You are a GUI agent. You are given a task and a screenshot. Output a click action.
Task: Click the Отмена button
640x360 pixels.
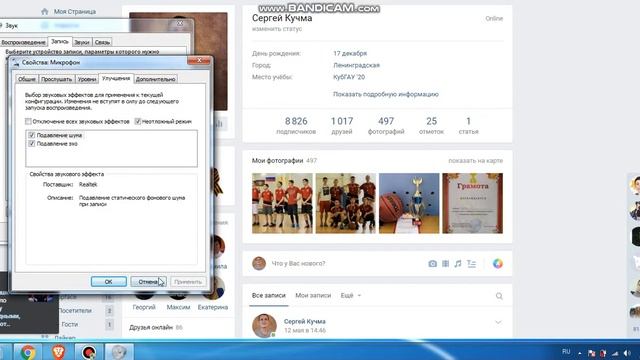tap(148, 282)
